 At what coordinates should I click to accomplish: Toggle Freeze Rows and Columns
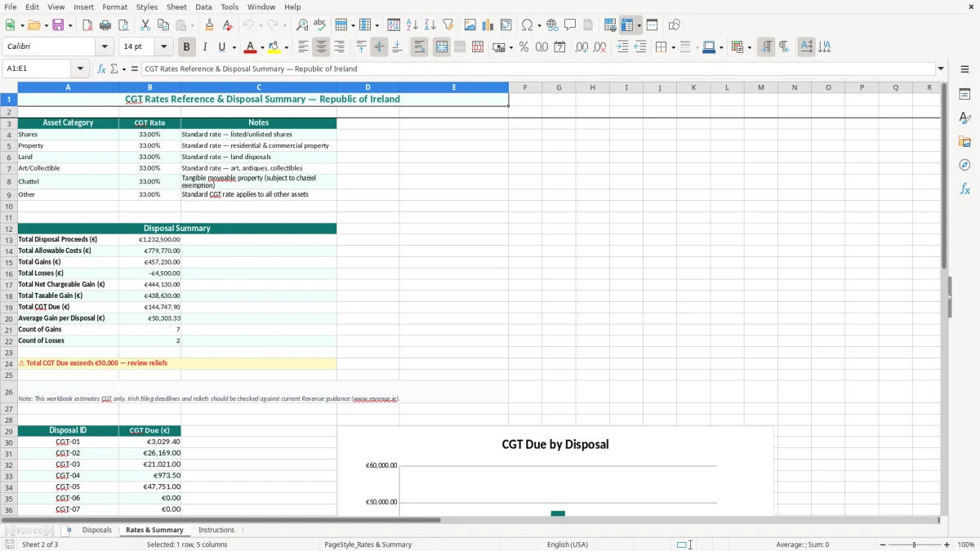tap(628, 25)
